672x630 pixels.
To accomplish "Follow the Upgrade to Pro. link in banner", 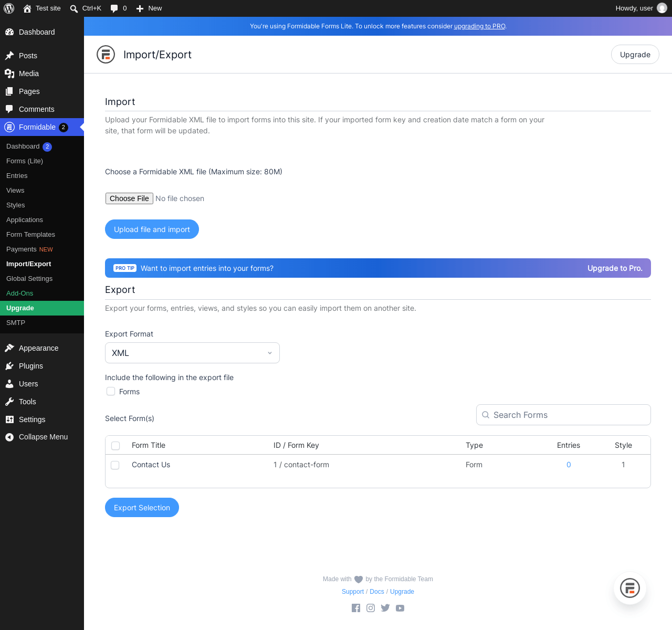I will (x=615, y=268).
